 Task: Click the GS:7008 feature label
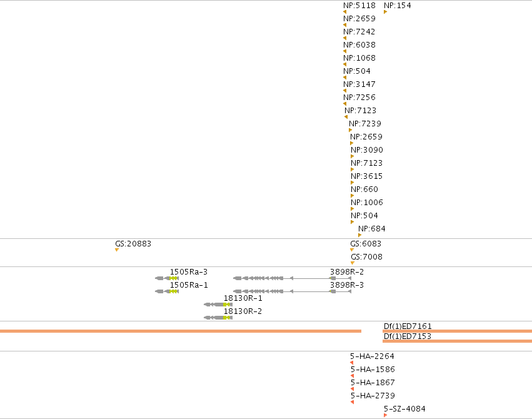pyautogui.click(x=367, y=257)
